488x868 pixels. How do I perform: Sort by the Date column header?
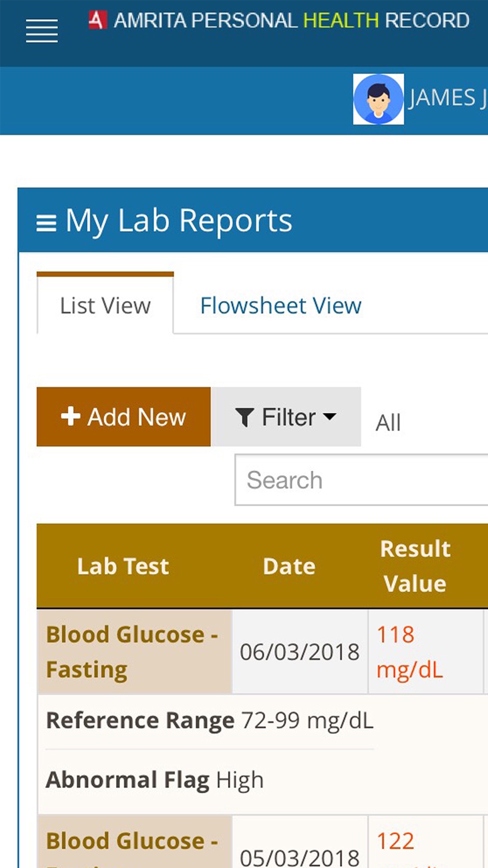coord(289,566)
